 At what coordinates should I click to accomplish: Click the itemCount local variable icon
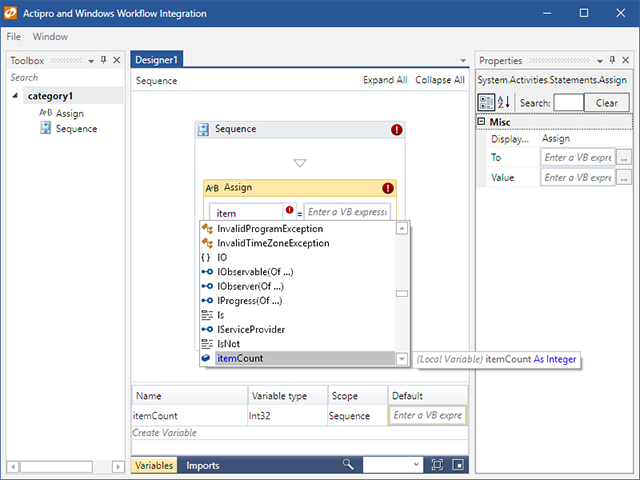206,358
